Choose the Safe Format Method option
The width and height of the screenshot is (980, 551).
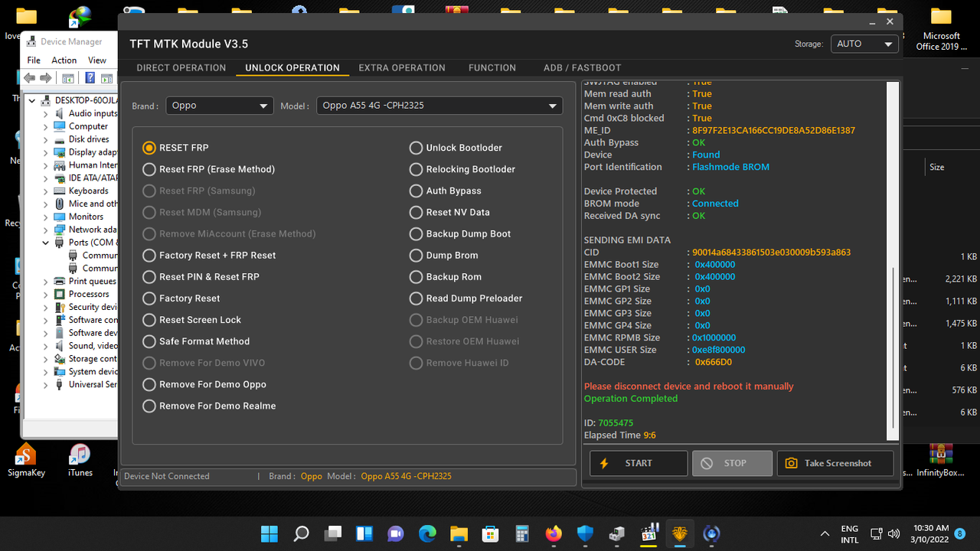(149, 341)
